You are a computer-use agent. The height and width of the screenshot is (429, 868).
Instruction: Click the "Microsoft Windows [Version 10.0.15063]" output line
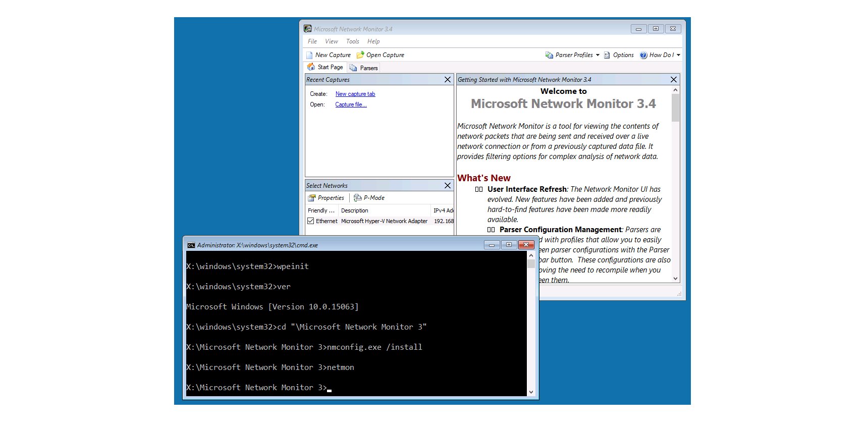273,307
